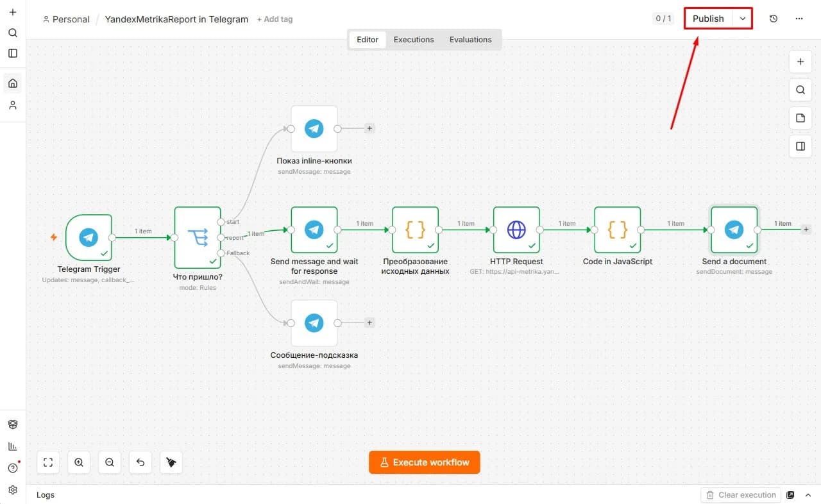Click the workflow name YandexMetrikaReport in Telegram
Viewport: 821px width, 504px height.
tap(176, 19)
